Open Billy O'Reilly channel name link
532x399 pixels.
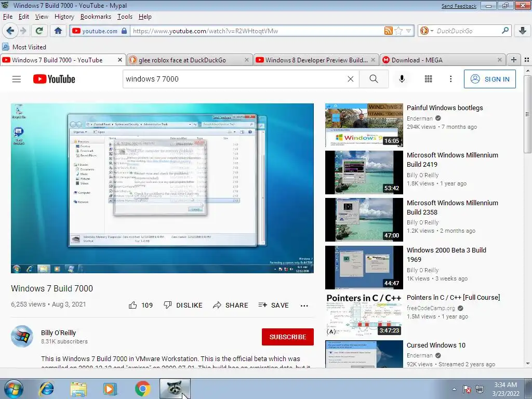coord(58,333)
